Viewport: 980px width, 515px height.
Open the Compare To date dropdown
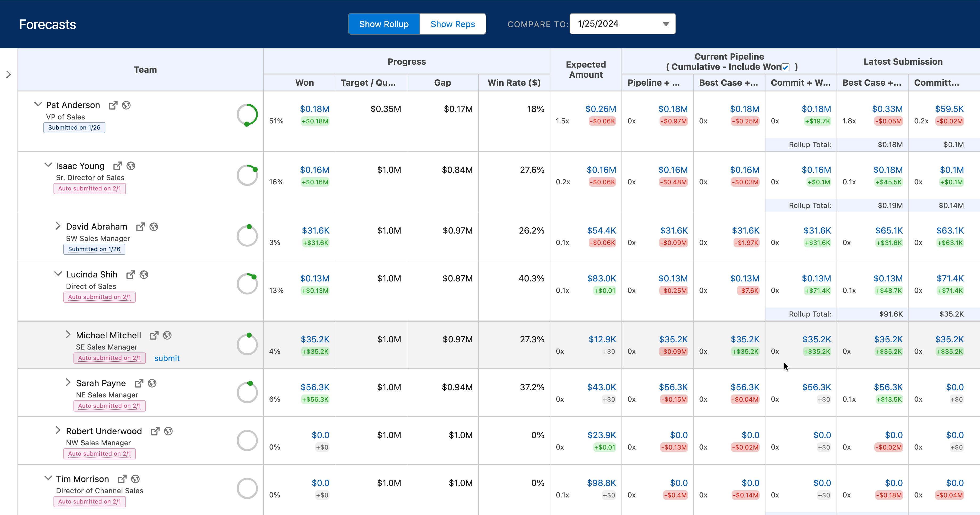pos(622,24)
